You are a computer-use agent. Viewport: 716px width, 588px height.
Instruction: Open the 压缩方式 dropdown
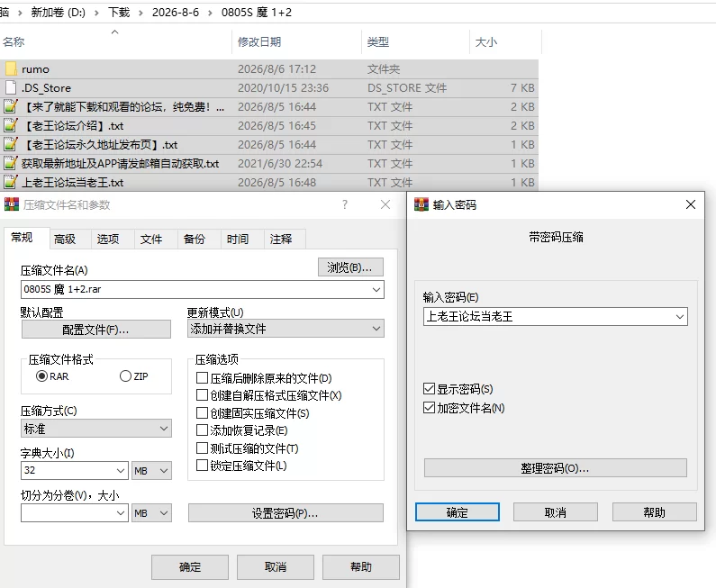[x=164, y=429]
